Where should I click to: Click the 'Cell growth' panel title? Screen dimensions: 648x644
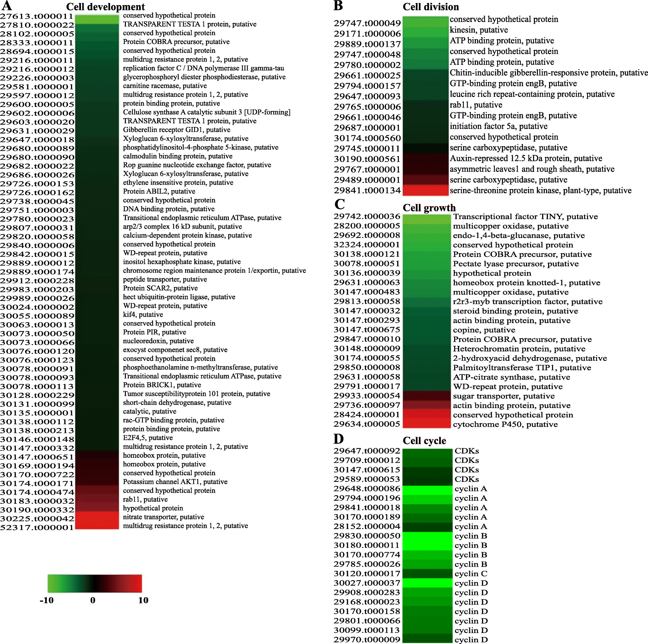[x=429, y=208]
